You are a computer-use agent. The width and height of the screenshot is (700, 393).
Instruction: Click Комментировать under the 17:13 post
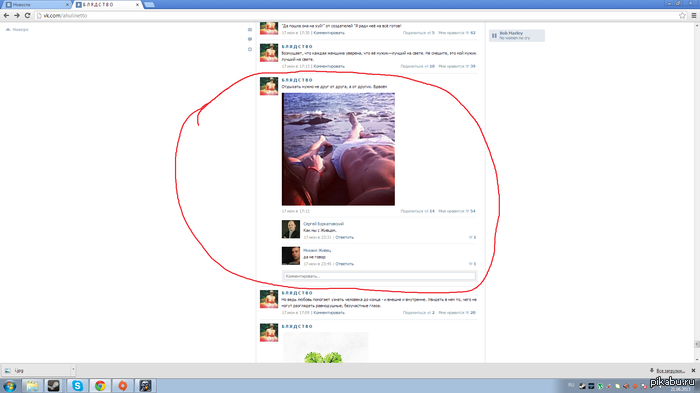coord(329,66)
